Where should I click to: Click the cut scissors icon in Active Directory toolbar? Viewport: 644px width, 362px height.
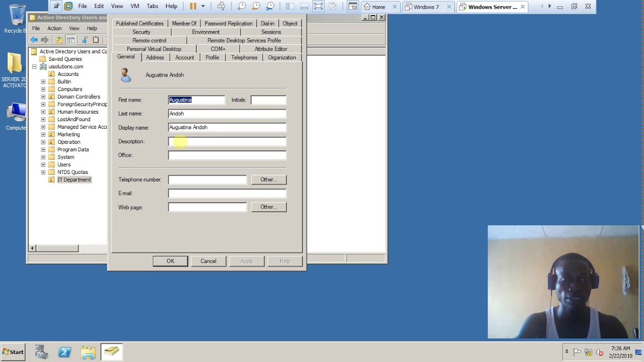85,40
